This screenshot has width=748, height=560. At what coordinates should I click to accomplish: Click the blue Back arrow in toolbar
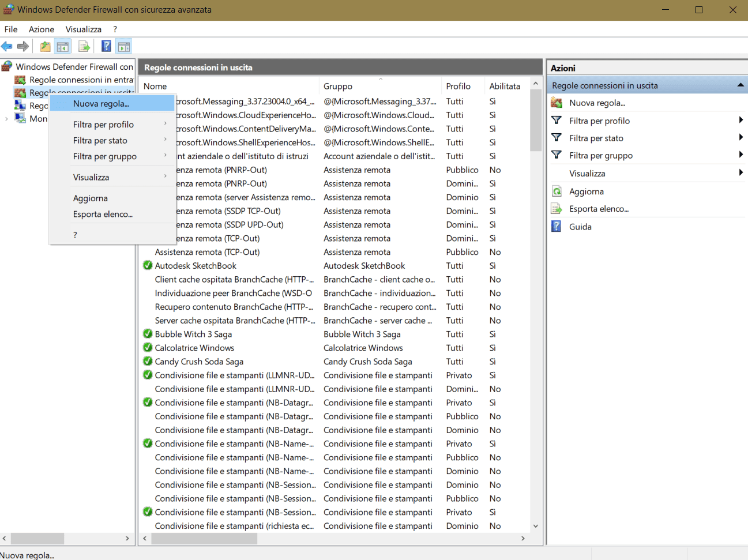7,47
